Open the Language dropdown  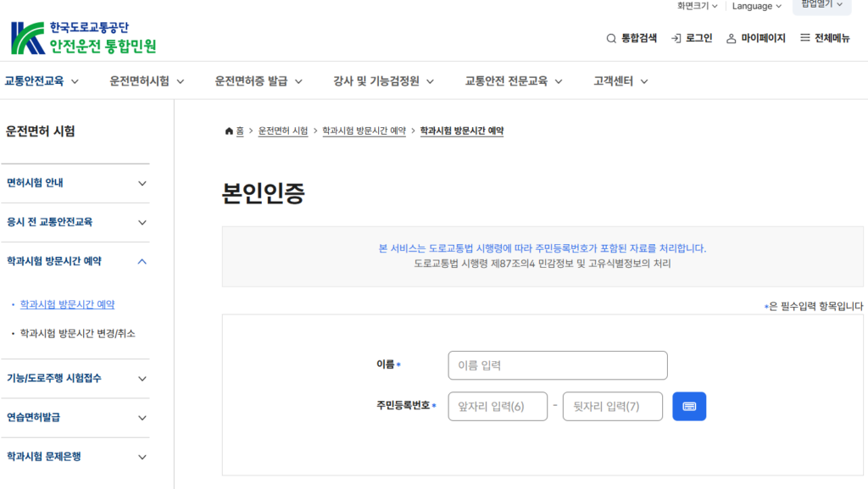click(x=756, y=6)
